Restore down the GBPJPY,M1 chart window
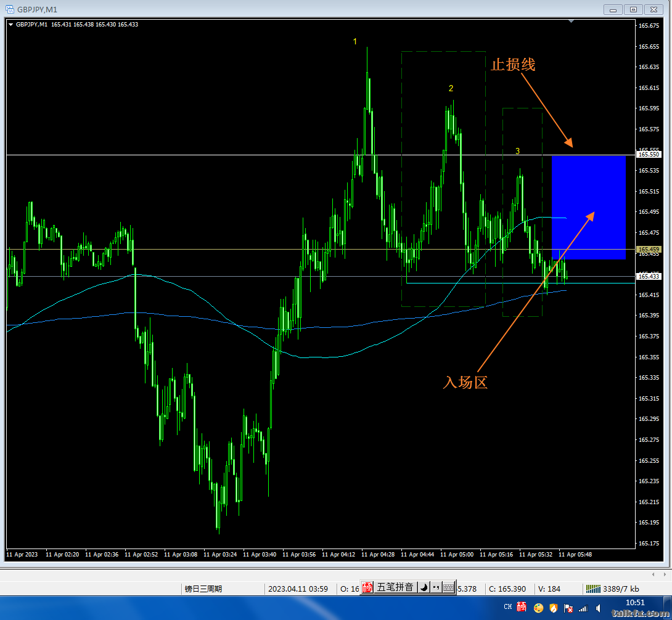Screen dimensions: 672x620 (633, 9)
